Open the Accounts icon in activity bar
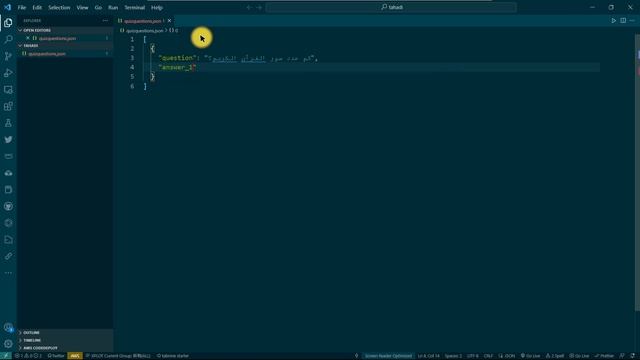 (x=8, y=327)
